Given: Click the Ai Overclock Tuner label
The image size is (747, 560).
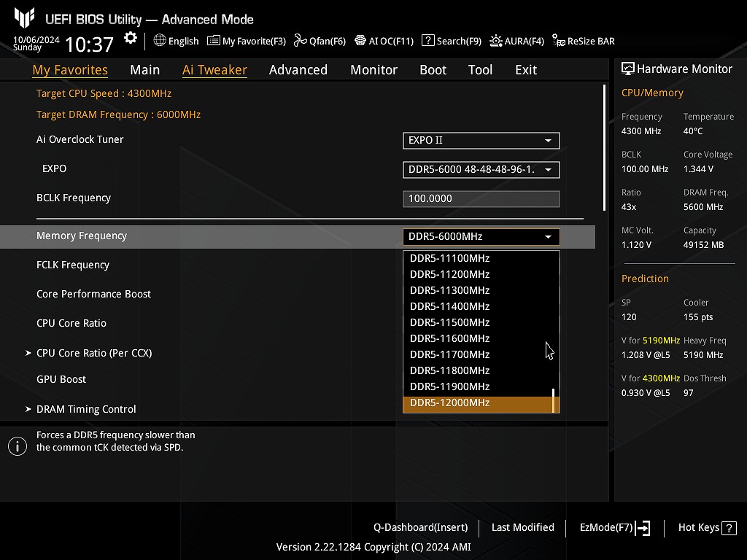Looking at the screenshot, I should 80,139.
